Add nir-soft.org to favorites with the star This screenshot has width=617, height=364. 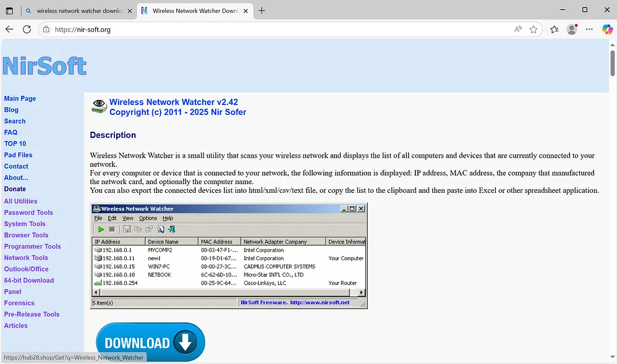pos(534,28)
